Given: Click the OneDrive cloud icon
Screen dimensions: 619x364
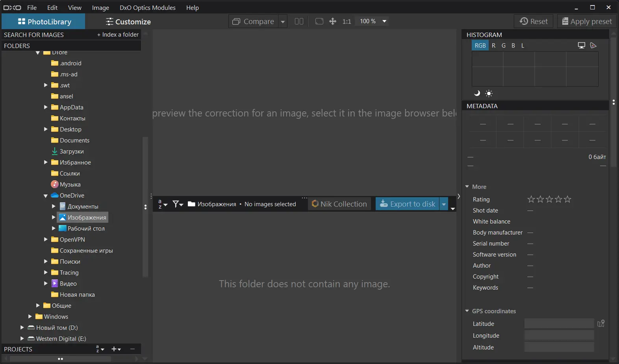Looking at the screenshot, I should (55, 195).
